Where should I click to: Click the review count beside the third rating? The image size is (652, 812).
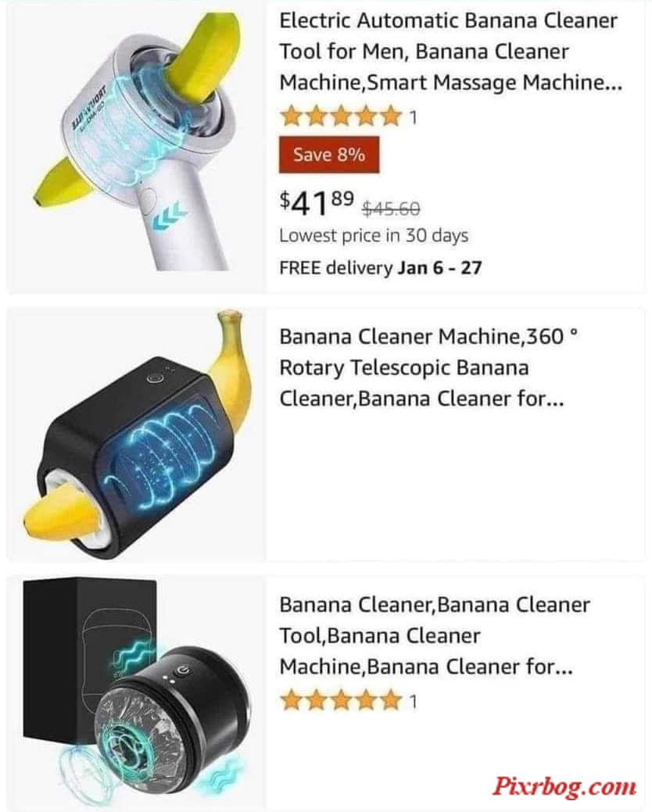pyautogui.click(x=413, y=702)
